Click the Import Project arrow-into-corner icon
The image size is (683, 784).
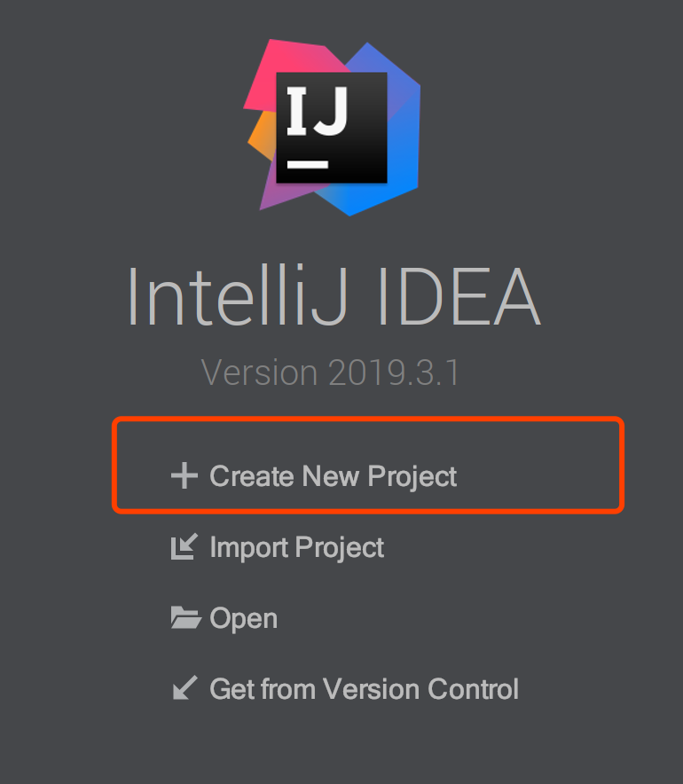tap(184, 546)
